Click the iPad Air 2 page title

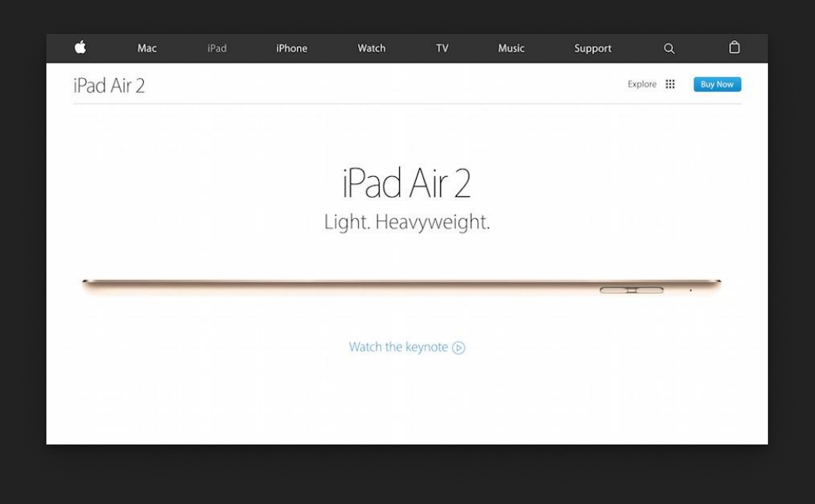click(109, 86)
